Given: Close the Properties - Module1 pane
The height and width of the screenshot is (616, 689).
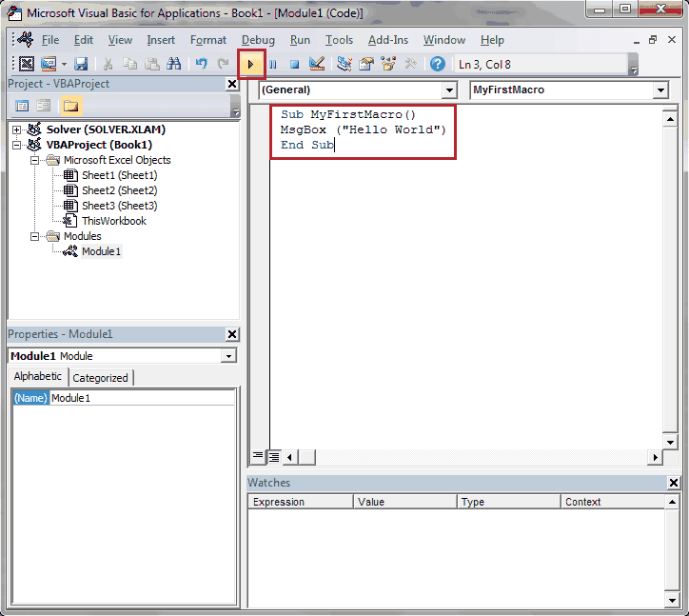Looking at the screenshot, I should click(232, 334).
